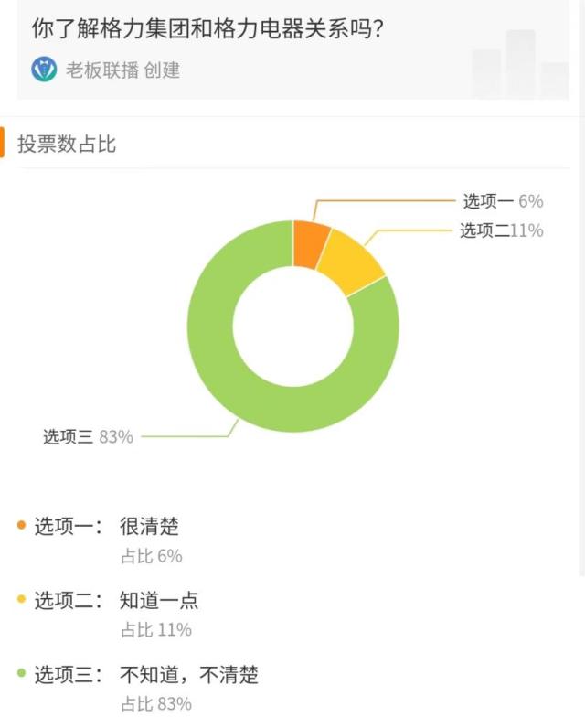The height and width of the screenshot is (728, 585).
Task: Choose the 不知道，不清楚 option in legend
Action: point(189,675)
